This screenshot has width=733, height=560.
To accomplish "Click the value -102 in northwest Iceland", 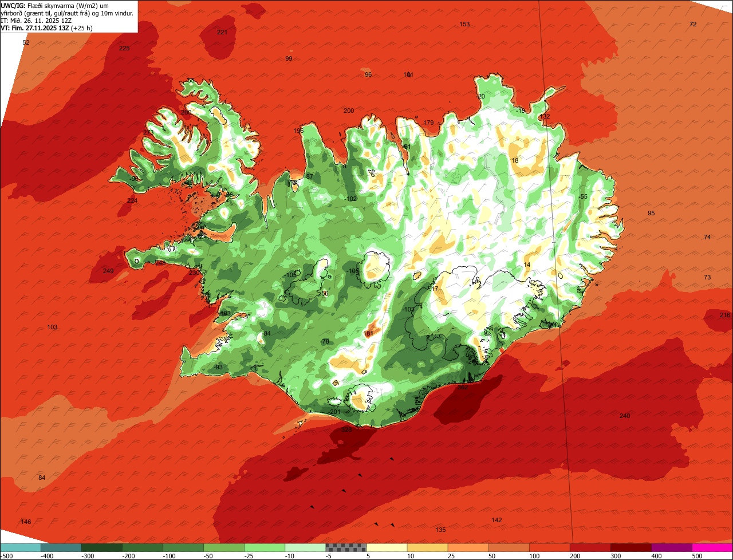I will coord(351,199).
